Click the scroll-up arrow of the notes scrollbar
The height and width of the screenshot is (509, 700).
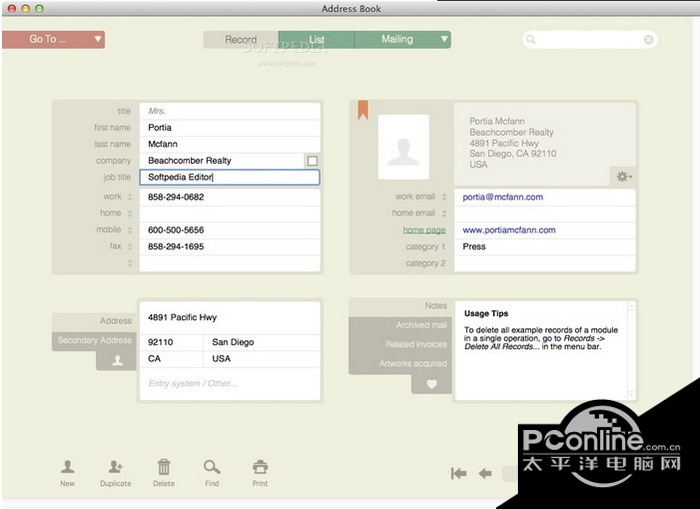pos(632,306)
